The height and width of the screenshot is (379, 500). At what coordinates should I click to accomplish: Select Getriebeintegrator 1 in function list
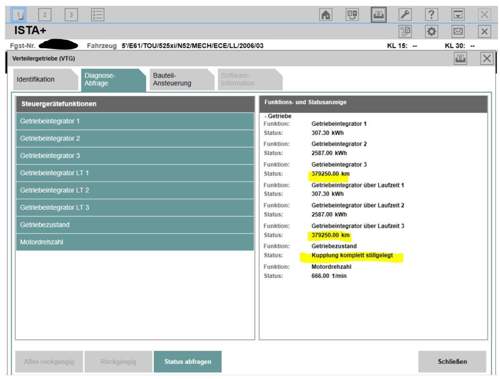135,121
